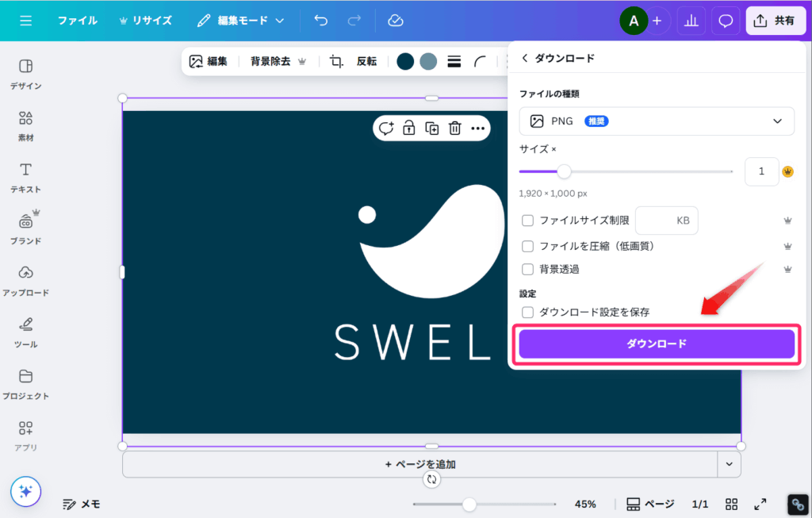Click + ページを追加 button
Image resolution: width=812 pixels, height=518 pixels.
(x=420, y=464)
